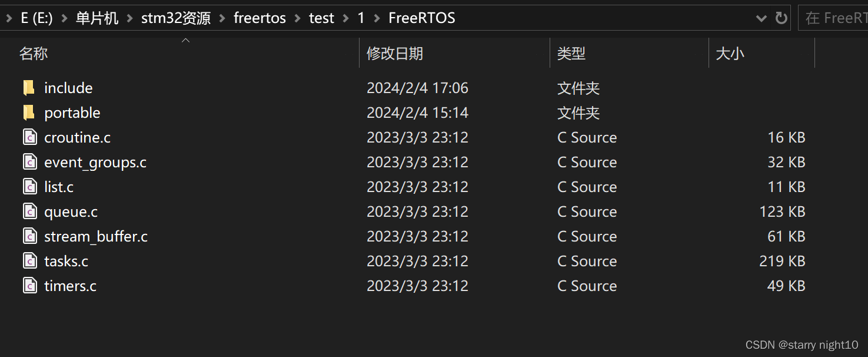Navigate to E (E:) drive breadcrumb
Screen dimensions: 868x357
coord(36,18)
